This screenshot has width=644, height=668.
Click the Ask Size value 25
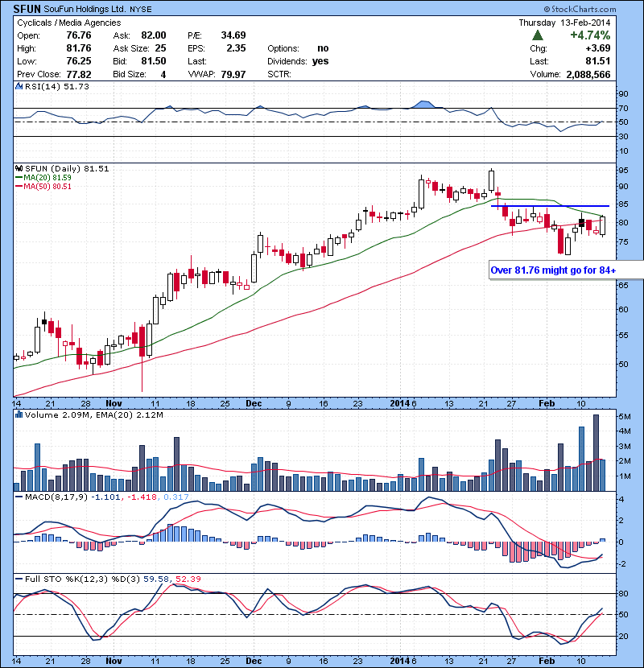point(160,48)
